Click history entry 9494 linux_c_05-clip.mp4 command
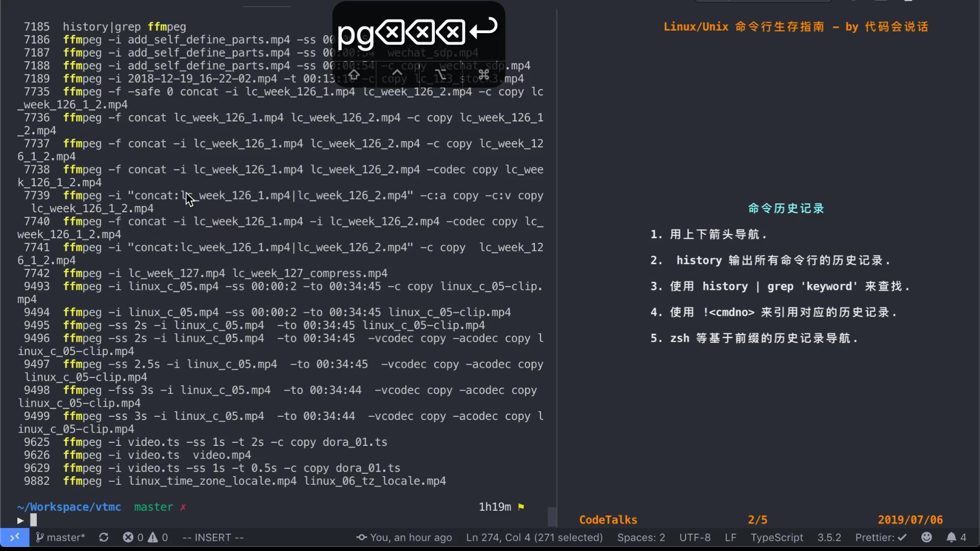The width and height of the screenshot is (980, 551). coord(267,312)
